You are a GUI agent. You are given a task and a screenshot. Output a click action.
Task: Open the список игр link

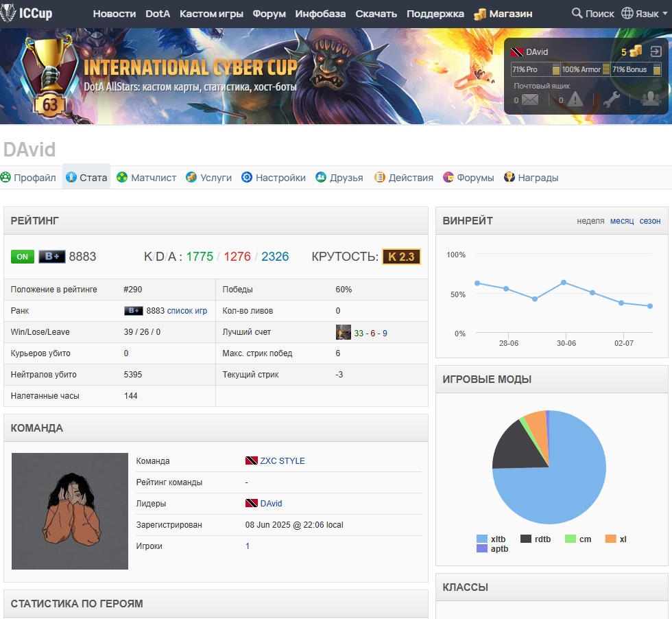(x=187, y=311)
